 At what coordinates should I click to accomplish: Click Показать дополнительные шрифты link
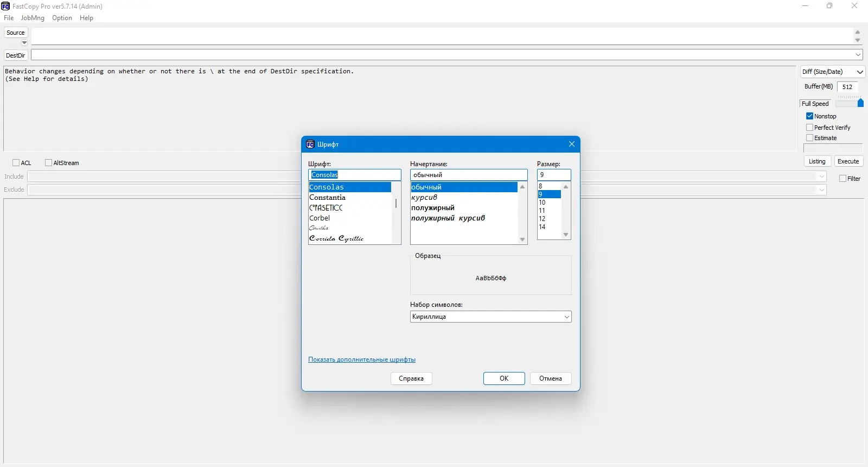(x=362, y=359)
